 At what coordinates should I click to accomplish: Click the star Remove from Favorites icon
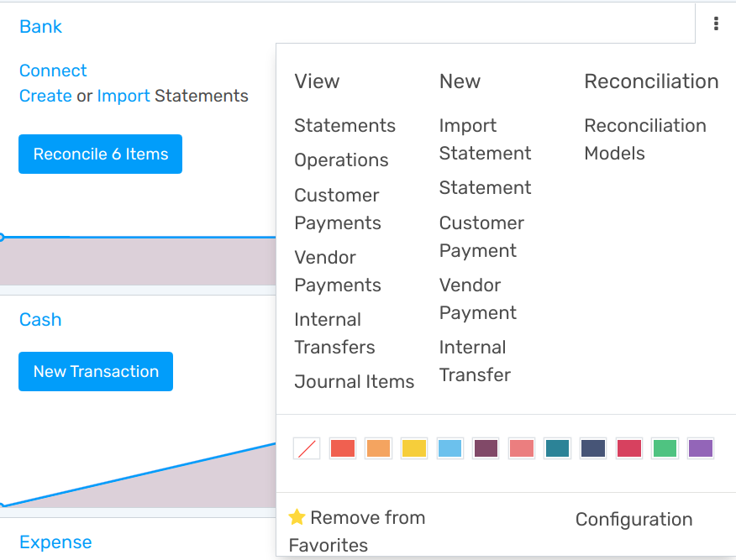[x=297, y=517]
